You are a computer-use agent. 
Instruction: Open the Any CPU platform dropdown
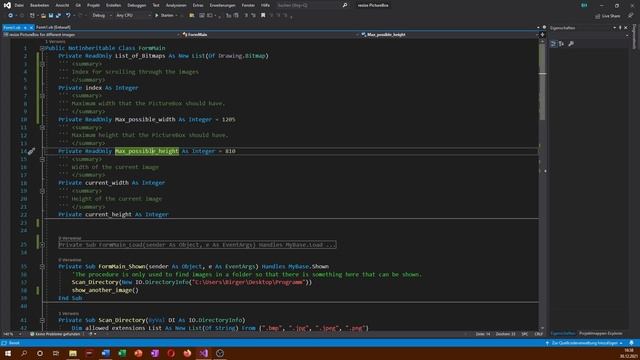pyautogui.click(x=133, y=16)
